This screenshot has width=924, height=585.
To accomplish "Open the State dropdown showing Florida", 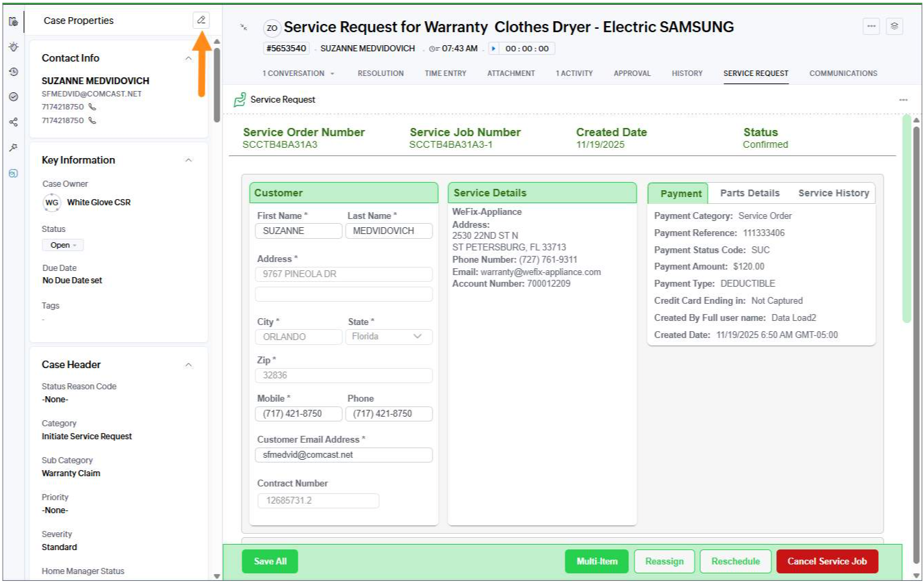I will [388, 337].
